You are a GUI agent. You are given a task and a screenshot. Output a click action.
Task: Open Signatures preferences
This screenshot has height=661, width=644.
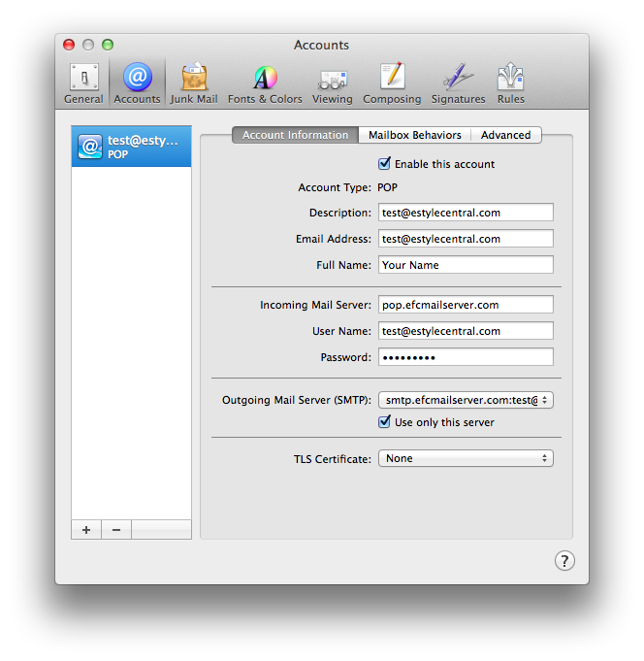(458, 83)
